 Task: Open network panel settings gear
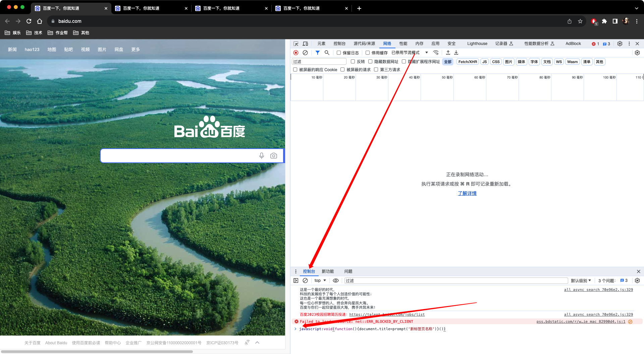coord(637,53)
